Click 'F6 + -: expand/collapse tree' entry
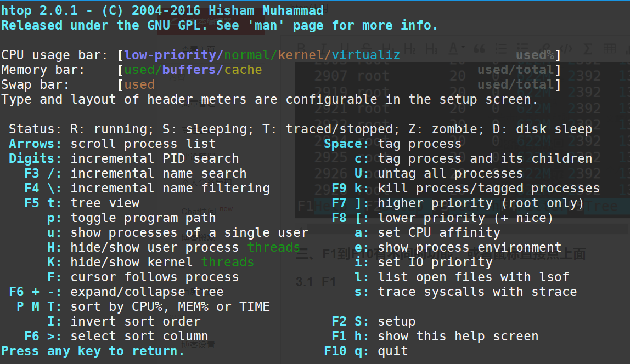The width and height of the screenshot is (630, 364). (x=116, y=293)
